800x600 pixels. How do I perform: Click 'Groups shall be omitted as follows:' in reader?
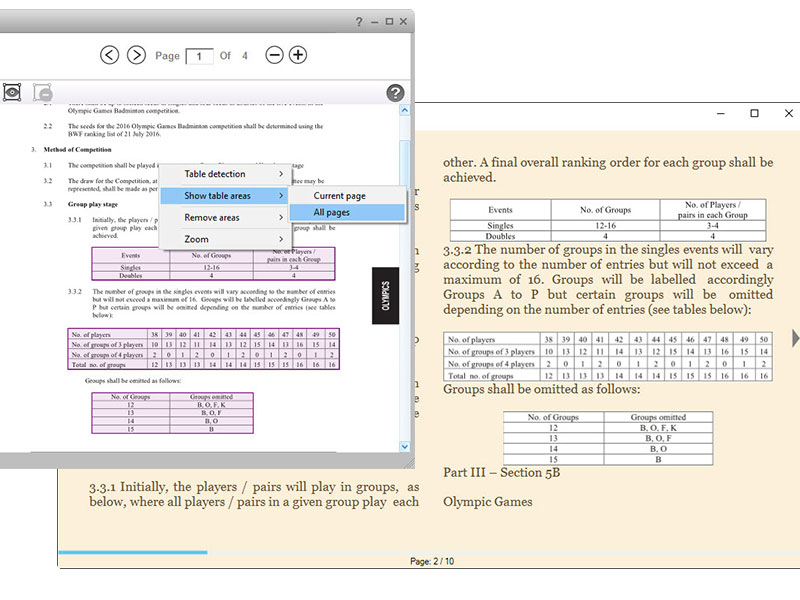541,389
